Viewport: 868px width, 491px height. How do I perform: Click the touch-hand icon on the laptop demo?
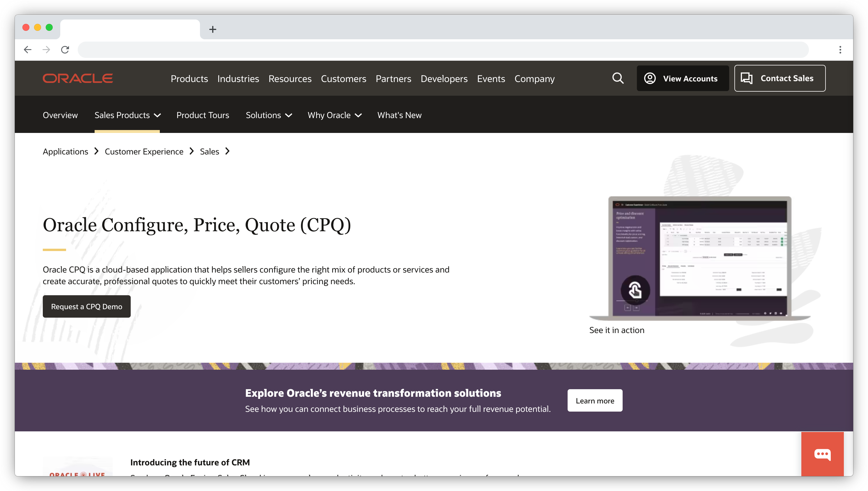tap(635, 290)
